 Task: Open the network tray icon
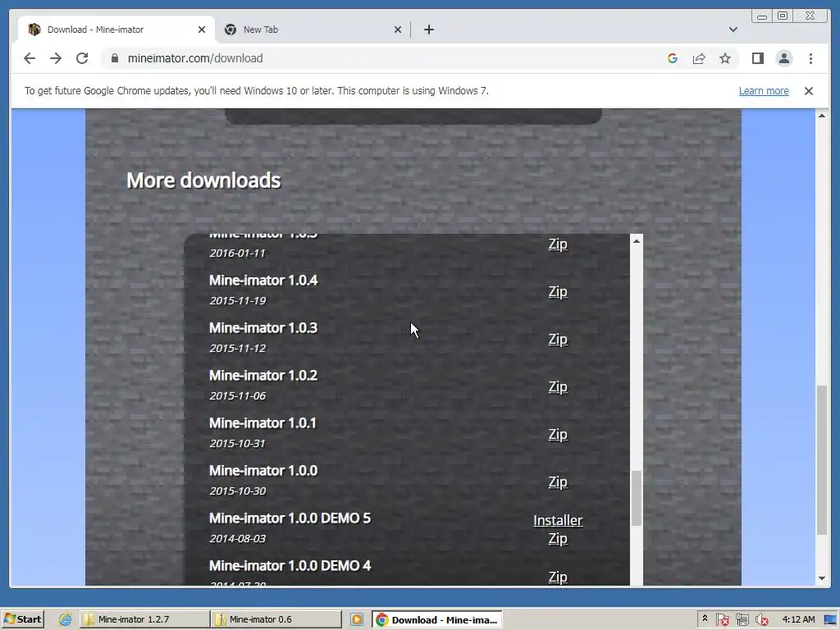point(742,620)
